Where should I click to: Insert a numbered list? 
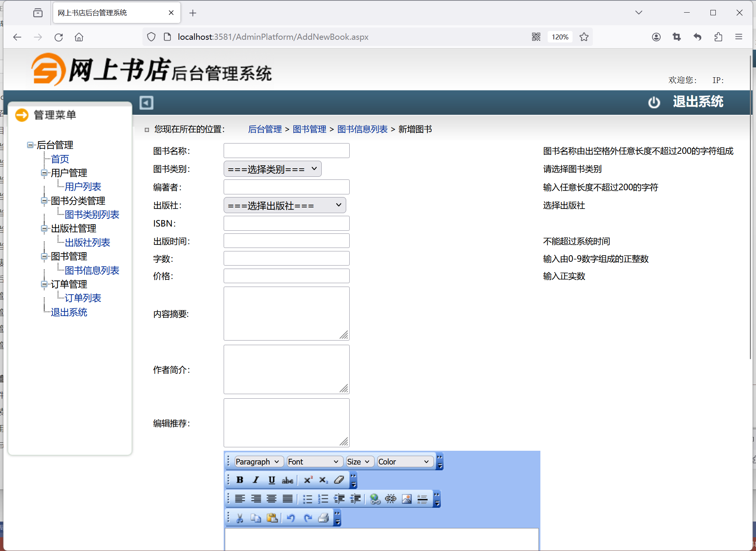[x=323, y=499]
